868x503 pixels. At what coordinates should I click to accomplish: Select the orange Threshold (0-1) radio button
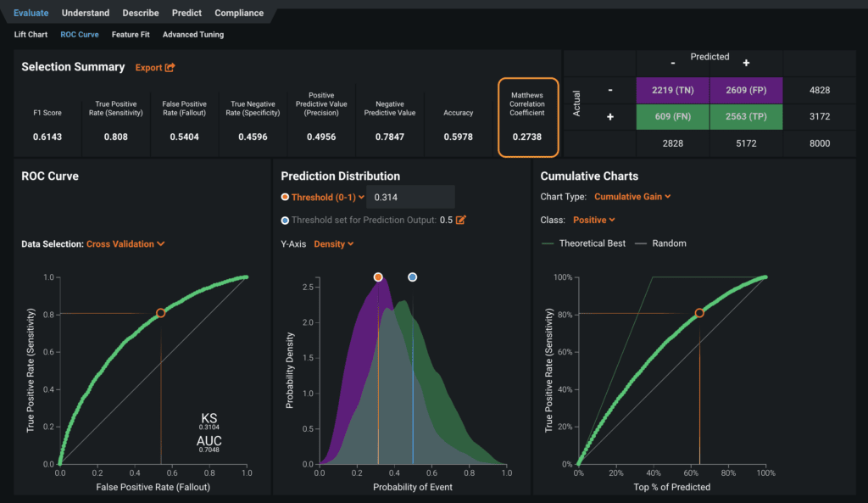[x=285, y=197]
